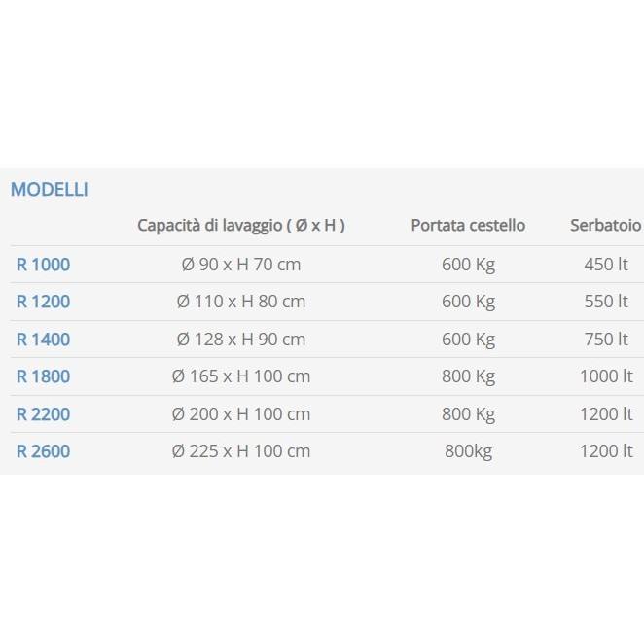Click the 800kg value in R 2600 row
644x644 pixels.
click(x=468, y=451)
